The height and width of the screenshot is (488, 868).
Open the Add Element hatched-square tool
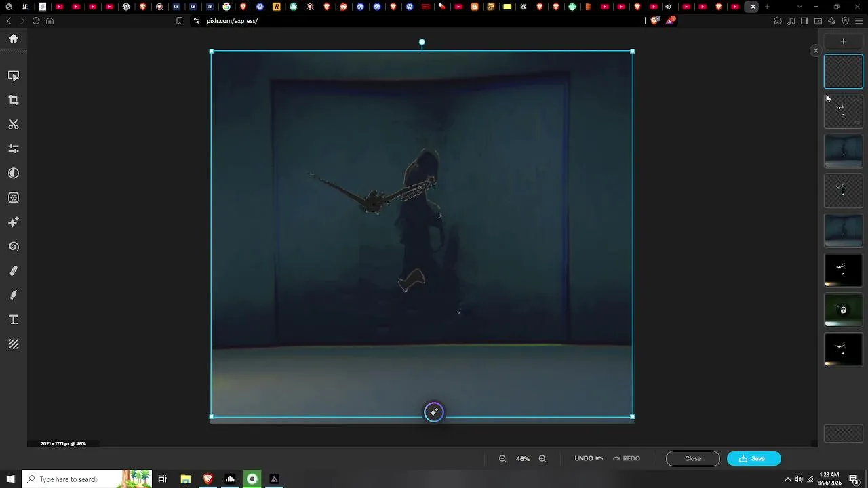[14, 344]
